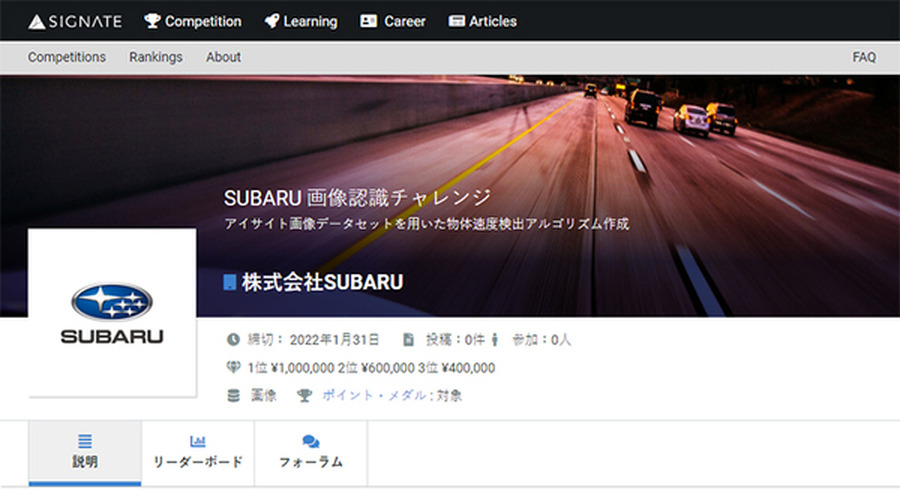Viewport: 900px width, 490px height.
Task: Open the Competition menu in top bar
Action: [193, 21]
